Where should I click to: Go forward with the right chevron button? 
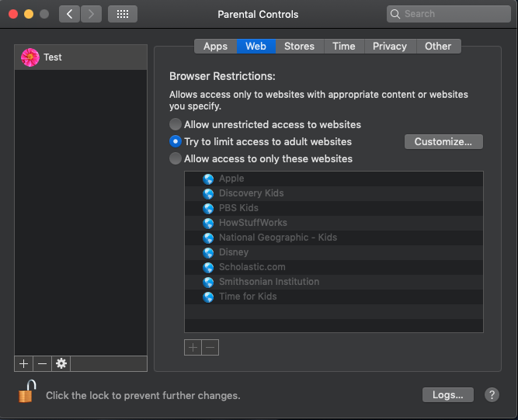click(91, 14)
